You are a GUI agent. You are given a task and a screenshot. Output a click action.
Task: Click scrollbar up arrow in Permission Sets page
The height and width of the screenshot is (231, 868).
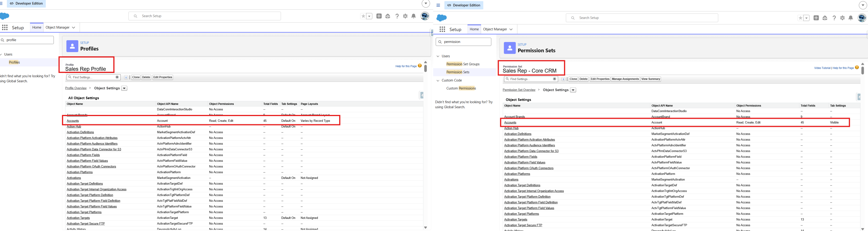click(863, 64)
